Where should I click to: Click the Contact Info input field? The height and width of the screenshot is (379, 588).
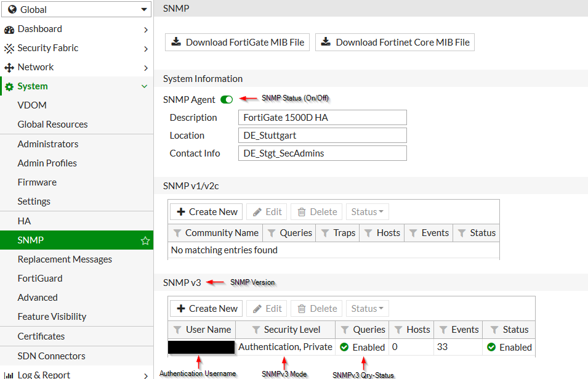coord(323,153)
